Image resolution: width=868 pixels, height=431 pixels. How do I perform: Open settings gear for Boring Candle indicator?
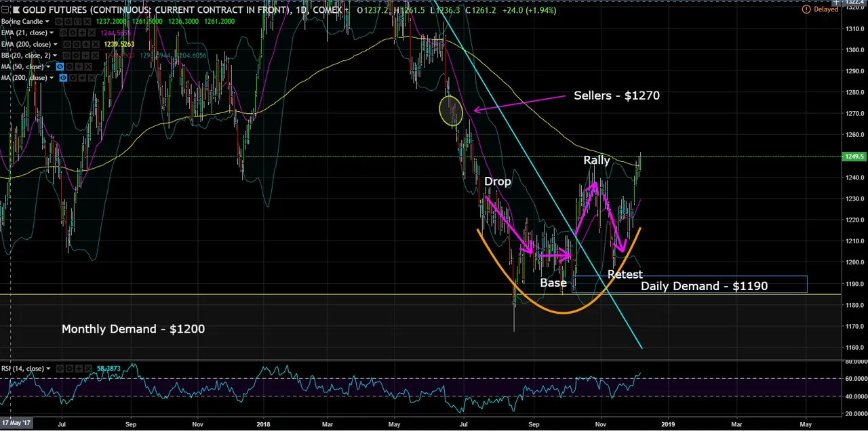[x=69, y=22]
